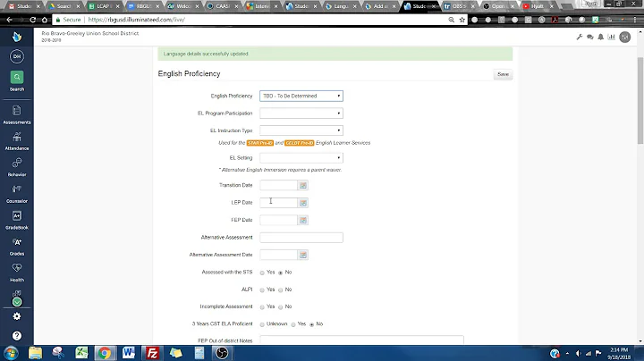The height and width of the screenshot is (361, 644).
Task: Click the taskbar clock showing 2:14 PM
Action: pyautogui.click(x=619, y=353)
